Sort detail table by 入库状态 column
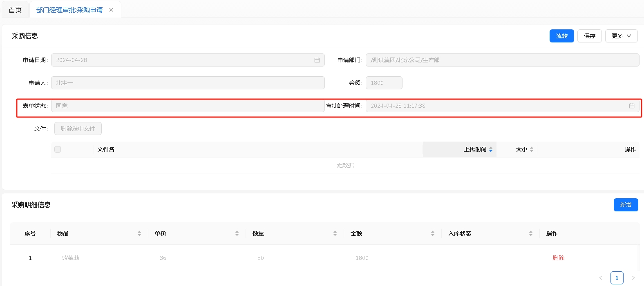The width and height of the screenshot is (644, 286). point(531,233)
